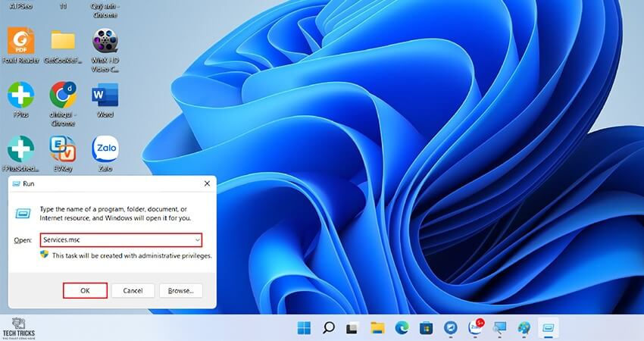Image resolution: width=644 pixels, height=341 pixels.
Task: Open Zalo taskbar icon with red badge
Action: pos(475,327)
